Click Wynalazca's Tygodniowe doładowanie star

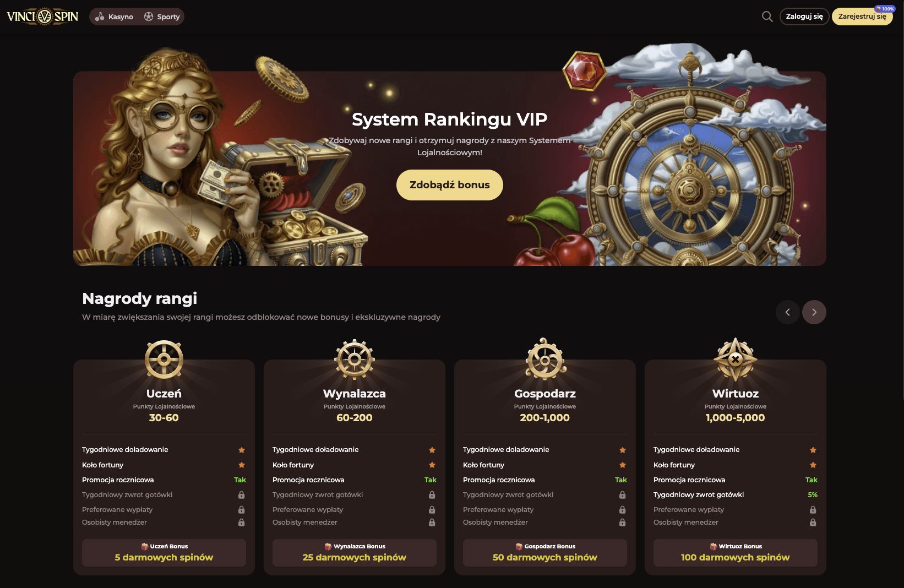click(432, 450)
